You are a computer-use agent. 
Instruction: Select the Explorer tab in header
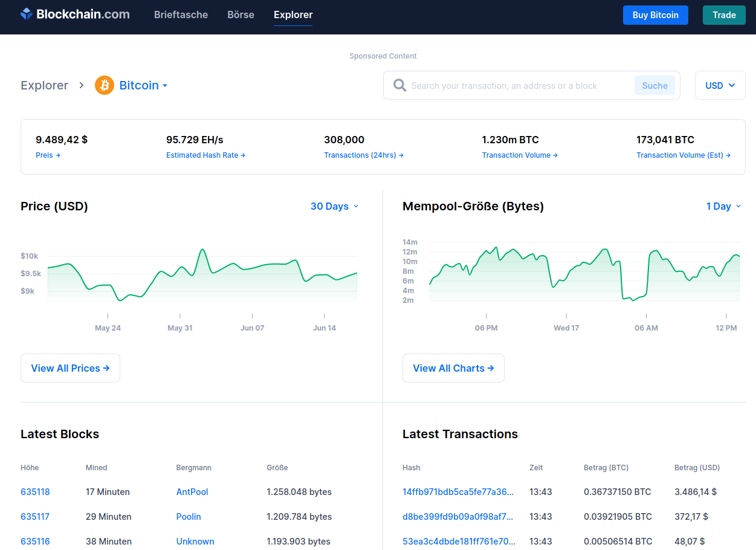[293, 15]
